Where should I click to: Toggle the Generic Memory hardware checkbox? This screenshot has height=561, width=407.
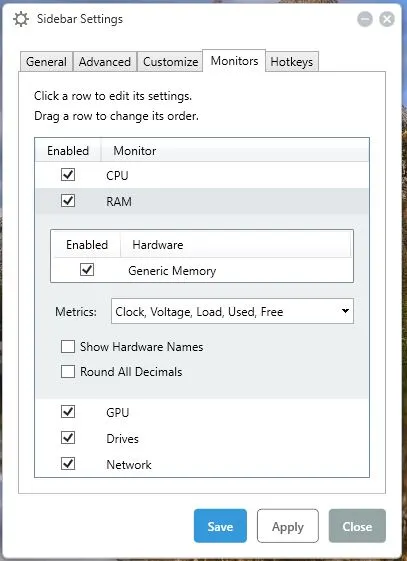[x=87, y=269]
